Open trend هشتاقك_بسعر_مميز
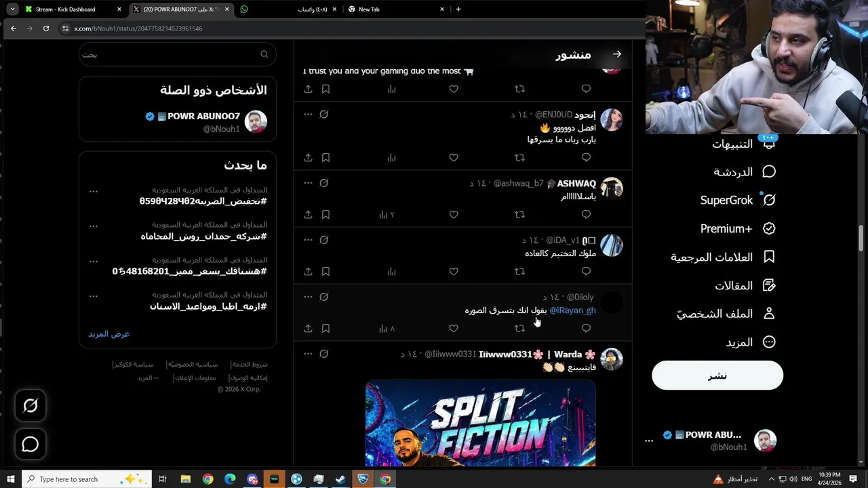 point(189,271)
